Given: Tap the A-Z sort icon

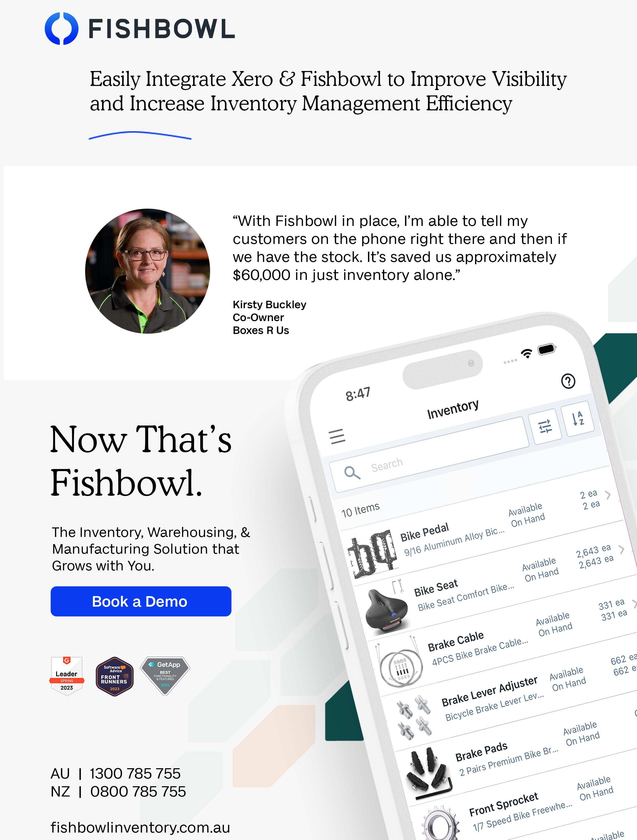Looking at the screenshot, I should coord(578,419).
